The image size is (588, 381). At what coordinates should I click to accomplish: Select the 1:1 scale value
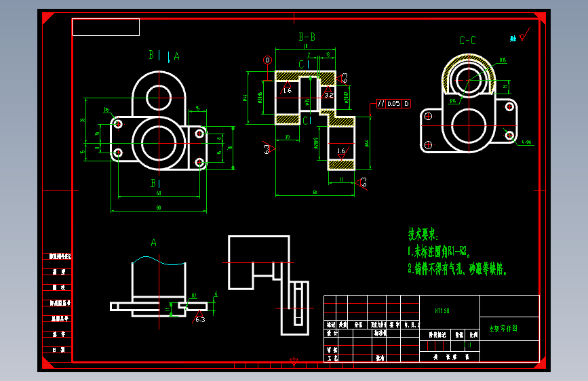pos(468,345)
